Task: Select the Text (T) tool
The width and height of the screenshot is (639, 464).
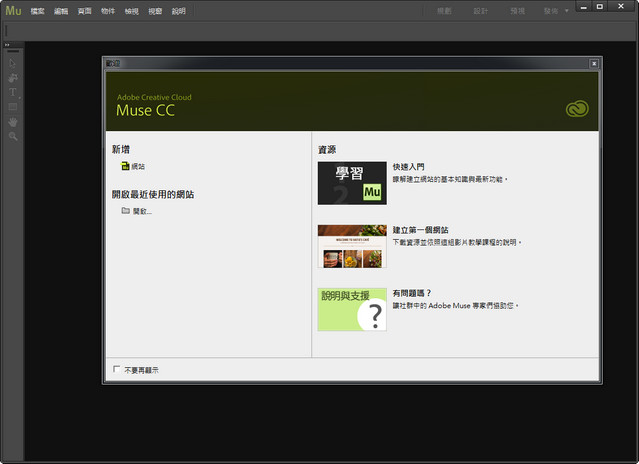Action: pos(13,92)
